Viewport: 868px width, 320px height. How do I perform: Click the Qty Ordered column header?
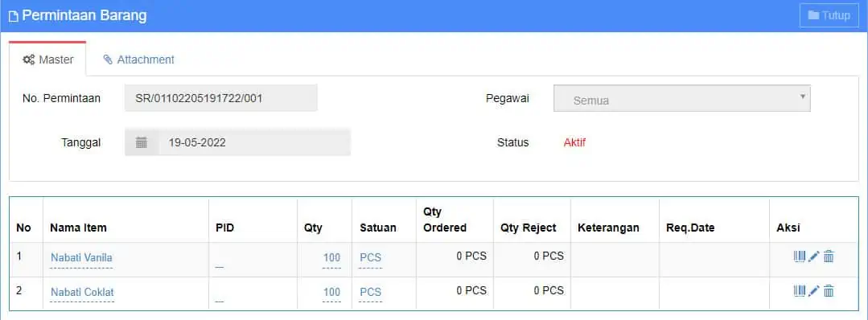445,219
